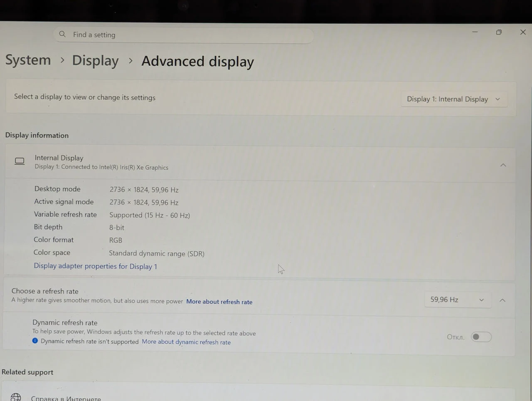Open the Display 1: Internal Display dropdown
The width and height of the screenshot is (532, 401).
[x=454, y=99]
